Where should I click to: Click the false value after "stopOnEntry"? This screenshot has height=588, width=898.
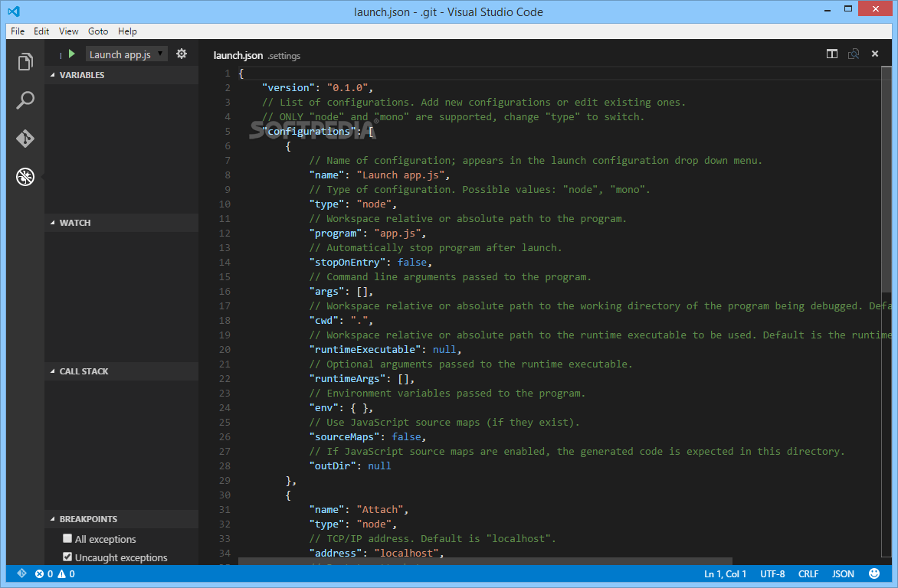(x=412, y=262)
